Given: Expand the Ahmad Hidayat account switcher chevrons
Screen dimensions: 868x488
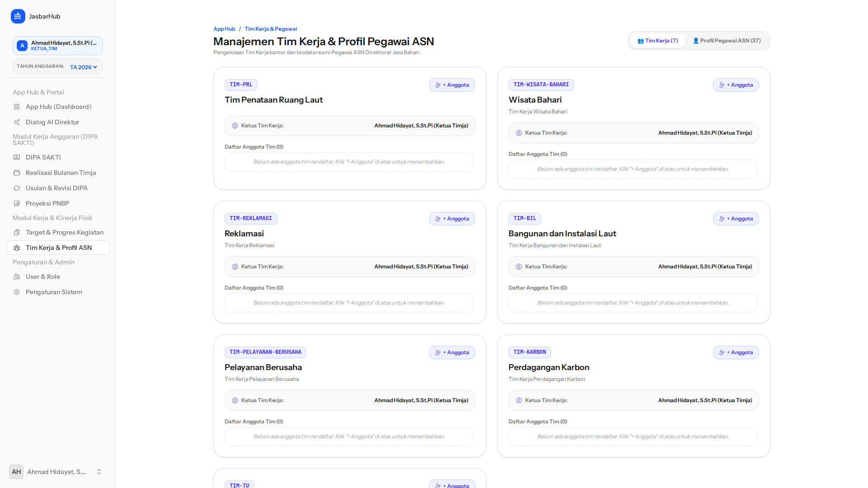Looking at the screenshot, I should 99,472.
